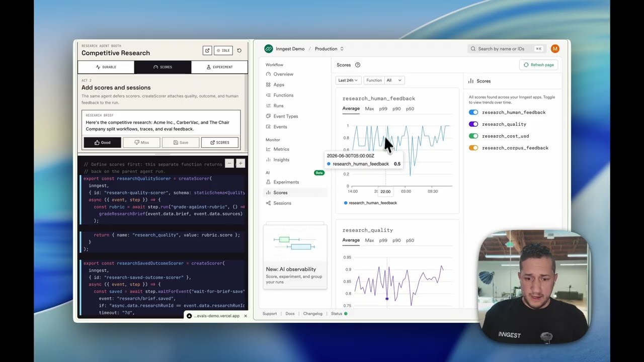
Task: Click the Apps grid icon
Action: click(x=268, y=84)
